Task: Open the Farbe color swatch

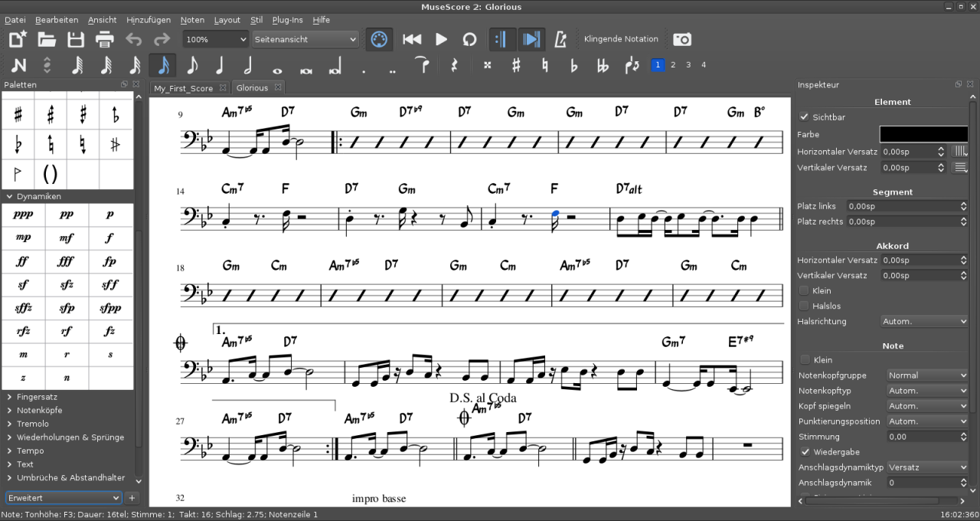Action: [x=923, y=134]
